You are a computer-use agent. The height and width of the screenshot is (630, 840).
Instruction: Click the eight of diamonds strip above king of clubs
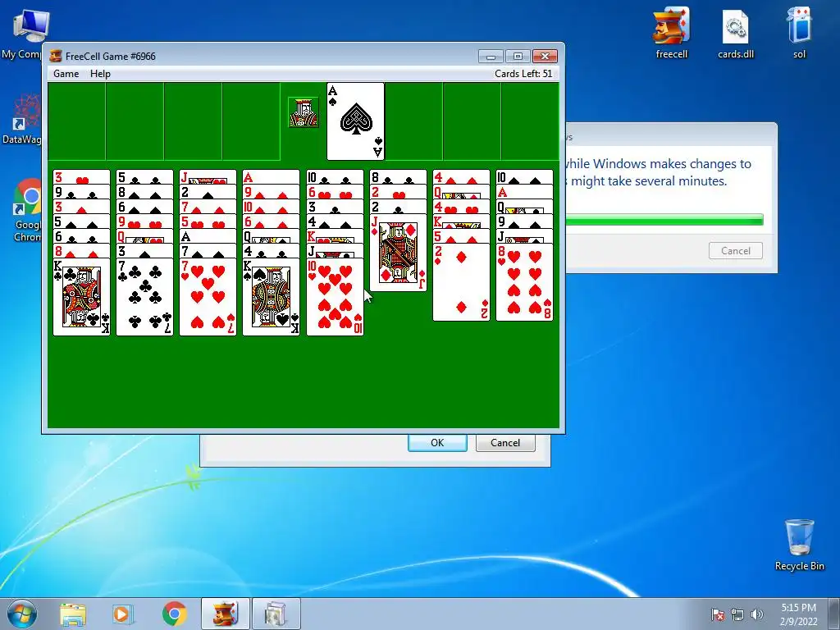(81, 251)
